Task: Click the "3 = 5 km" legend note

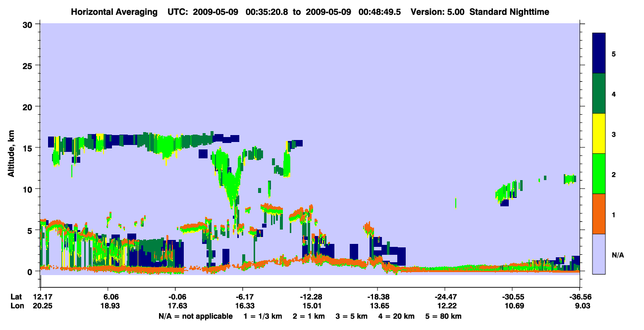Action: (352, 316)
